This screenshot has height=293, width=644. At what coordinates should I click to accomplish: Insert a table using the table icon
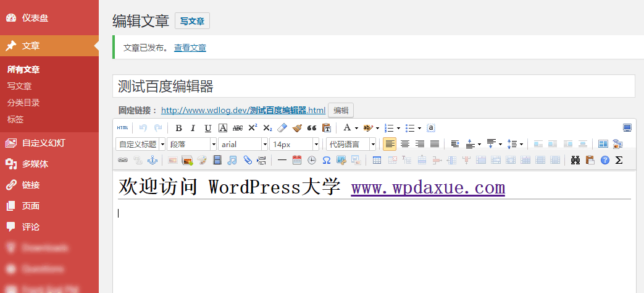pyautogui.click(x=377, y=160)
